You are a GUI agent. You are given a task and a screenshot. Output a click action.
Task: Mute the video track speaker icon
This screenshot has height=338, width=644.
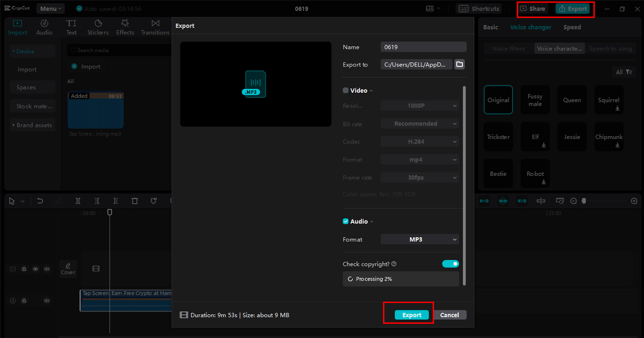coord(47,269)
